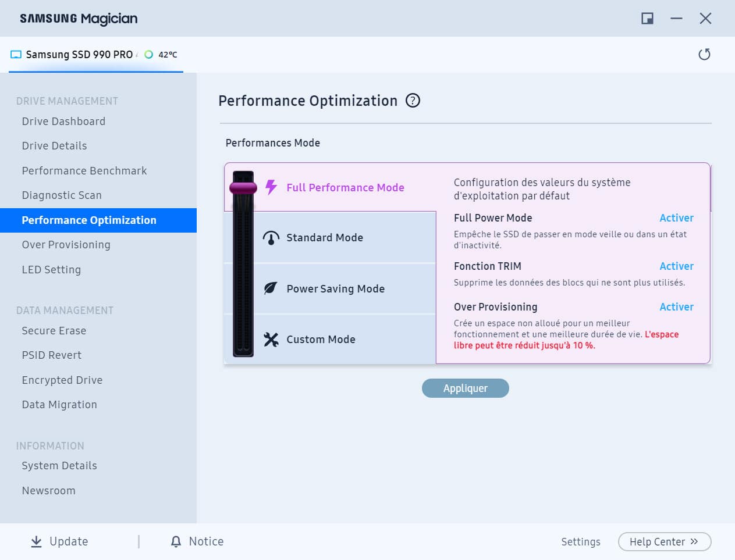Open notifications via the Notice bell icon
The width and height of the screenshot is (735, 560).
pos(176,541)
